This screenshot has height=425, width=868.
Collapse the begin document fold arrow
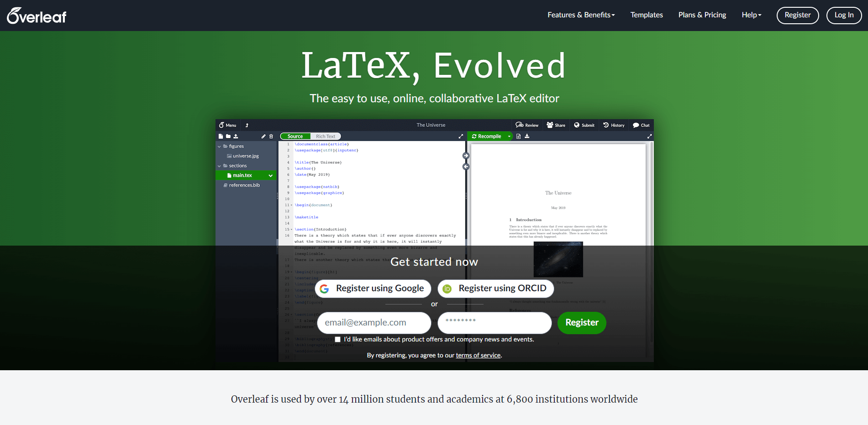pyautogui.click(x=292, y=205)
